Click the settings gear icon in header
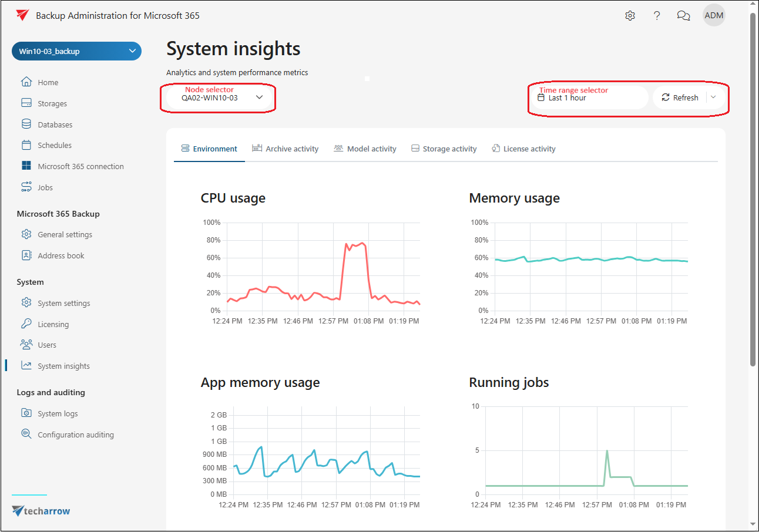Image resolution: width=759 pixels, height=532 pixels. [x=630, y=16]
